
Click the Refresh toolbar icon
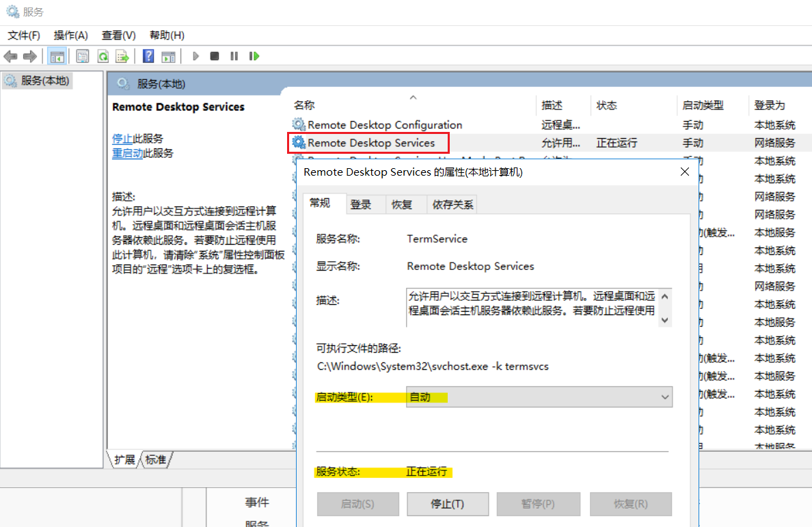tap(103, 56)
